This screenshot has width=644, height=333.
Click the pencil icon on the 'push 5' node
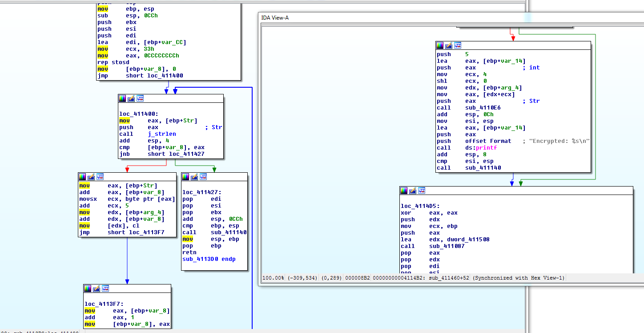[x=449, y=45]
